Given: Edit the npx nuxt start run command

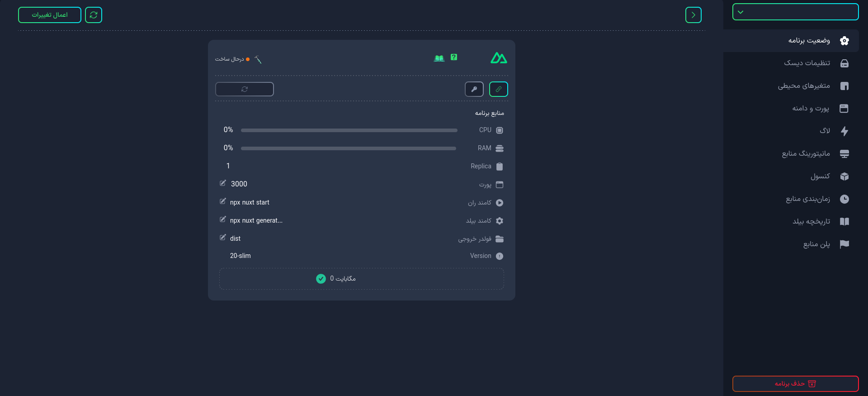Looking at the screenshot, I should [x=223, y=201].
